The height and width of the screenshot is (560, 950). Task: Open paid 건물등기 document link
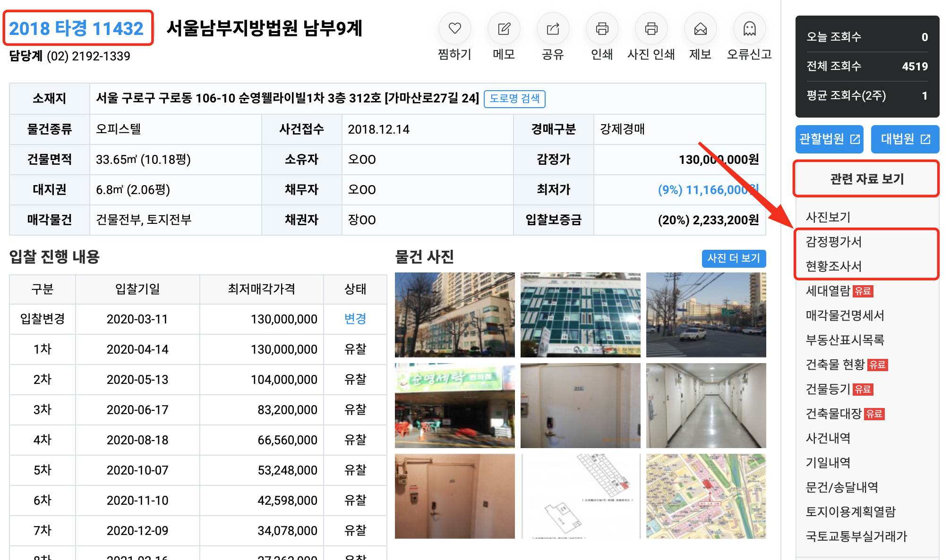point(829,389)
